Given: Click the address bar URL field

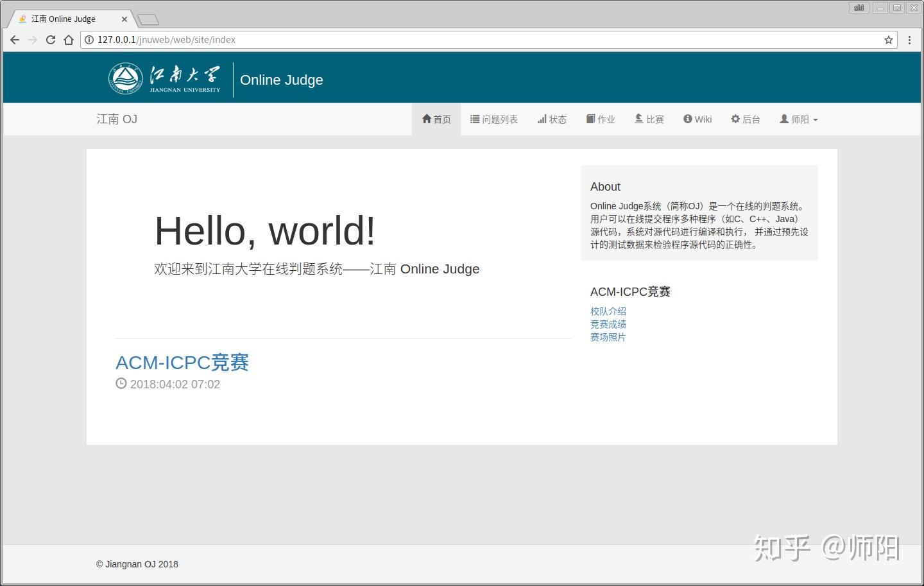Looking at the screenshot, I should 488,40.
